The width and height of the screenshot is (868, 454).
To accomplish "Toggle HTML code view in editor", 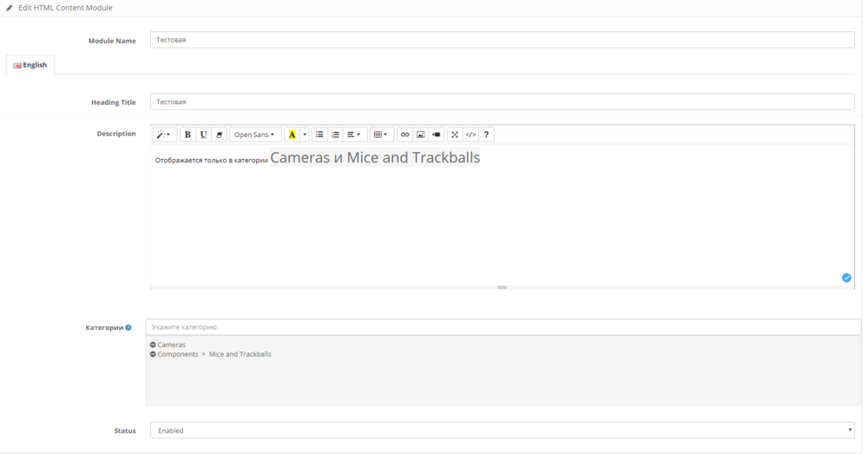I will click(x=470, y=135).
